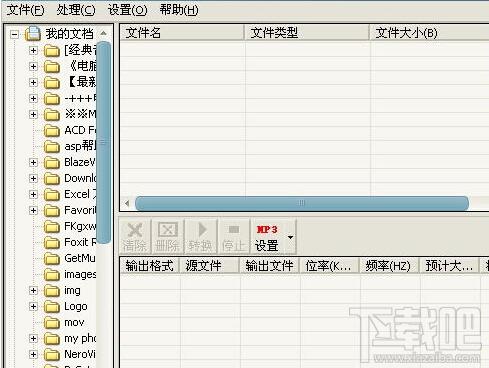Select the Excel folder icon
This screenshot has height=368, width=489.
(52, 195)
